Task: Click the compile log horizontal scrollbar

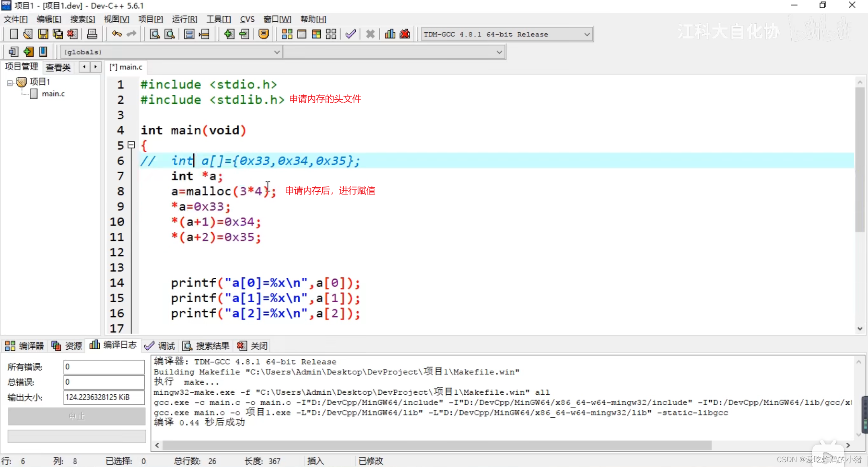Action: [x=437, y=445]
